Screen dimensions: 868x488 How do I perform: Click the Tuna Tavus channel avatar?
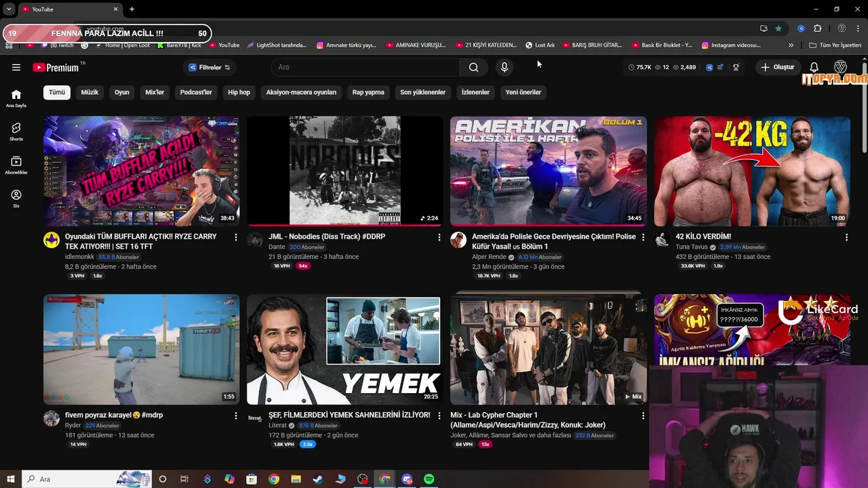click(662, 240)
